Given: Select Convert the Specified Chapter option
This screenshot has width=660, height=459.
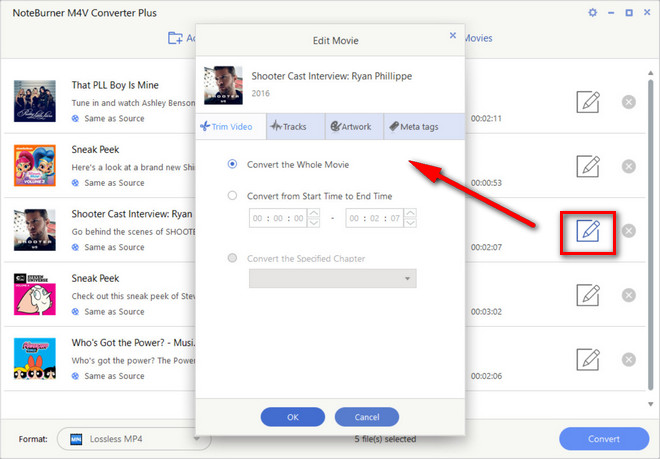Looking at the screenshot, I should pos(233,258).
